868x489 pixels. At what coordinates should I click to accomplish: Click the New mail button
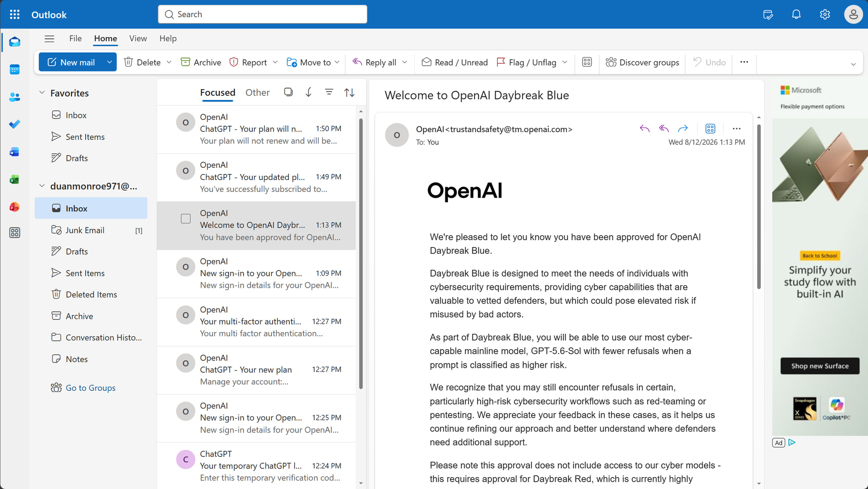71,62
